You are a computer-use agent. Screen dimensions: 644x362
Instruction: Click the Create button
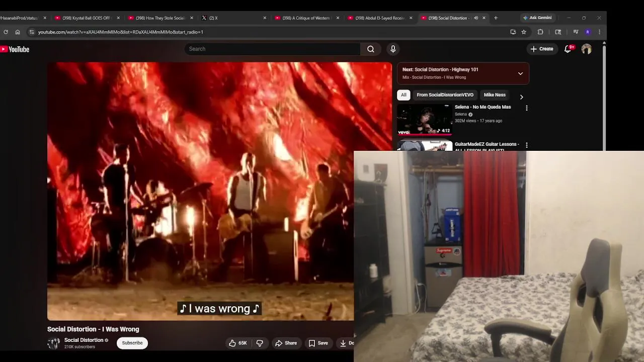542,49
